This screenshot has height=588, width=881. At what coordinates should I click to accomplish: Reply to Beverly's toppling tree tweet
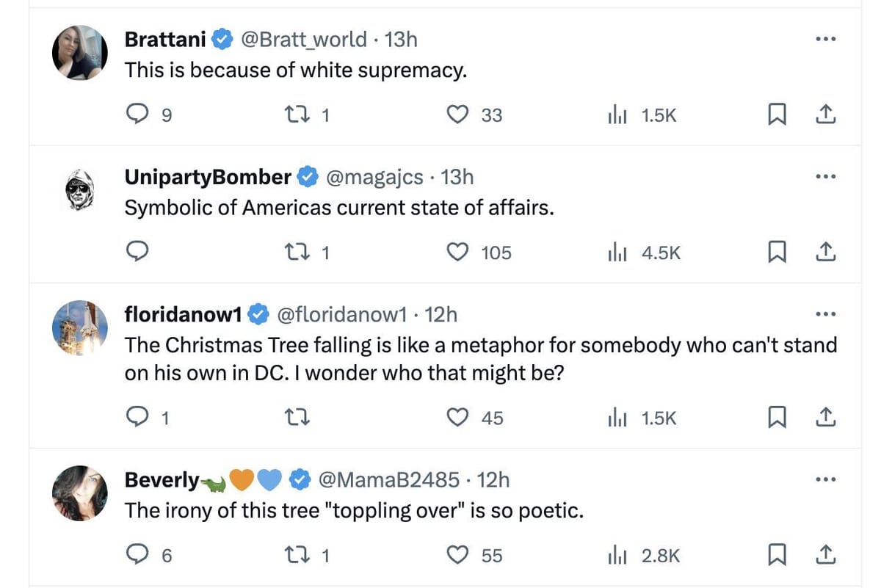[137, 556]
